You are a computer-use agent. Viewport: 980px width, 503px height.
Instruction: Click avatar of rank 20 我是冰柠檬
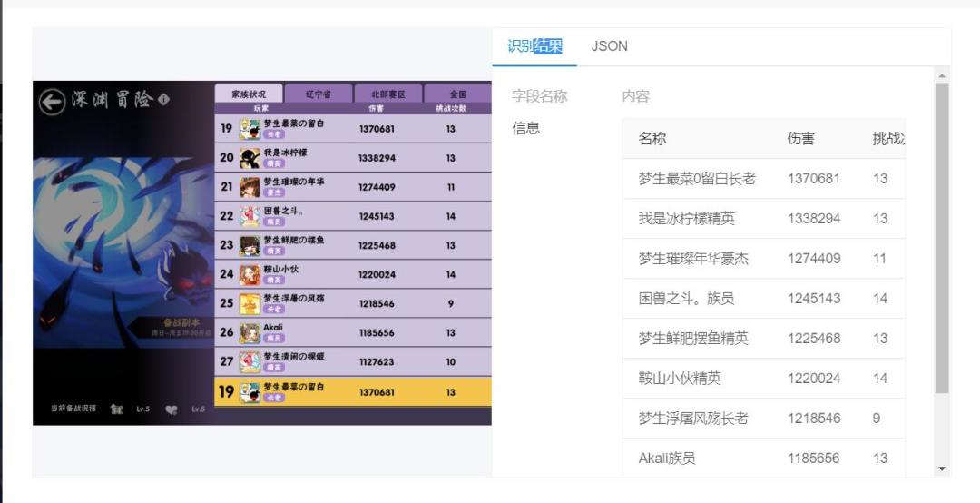250,158
